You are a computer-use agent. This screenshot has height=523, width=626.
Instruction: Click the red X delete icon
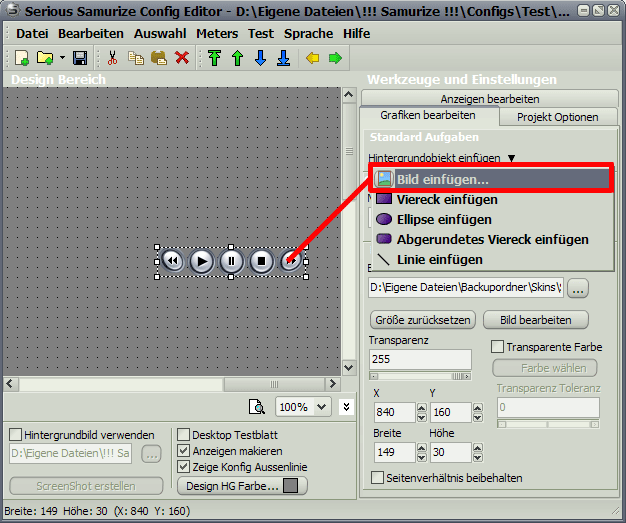182,58
